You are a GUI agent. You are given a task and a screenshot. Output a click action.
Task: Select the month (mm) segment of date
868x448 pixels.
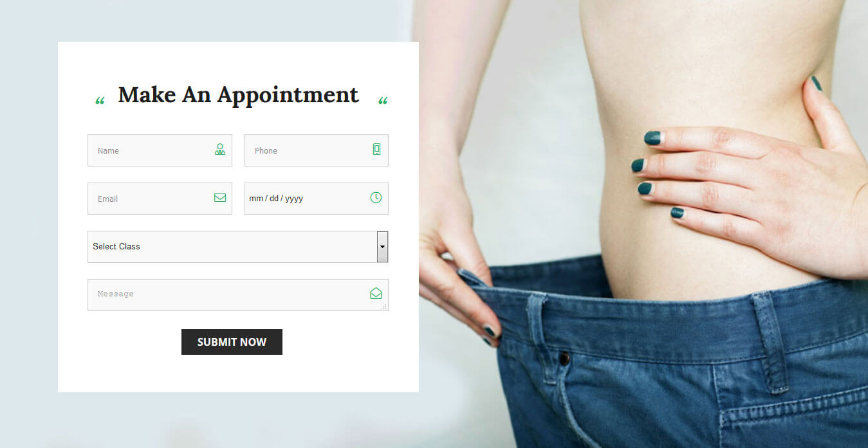(x=256, y=199)
